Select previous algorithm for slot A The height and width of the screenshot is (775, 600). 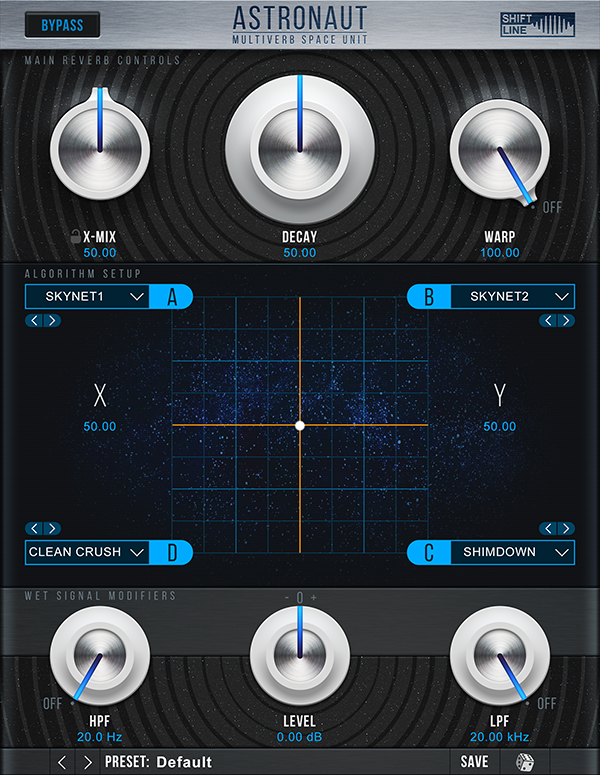[34, 321]
